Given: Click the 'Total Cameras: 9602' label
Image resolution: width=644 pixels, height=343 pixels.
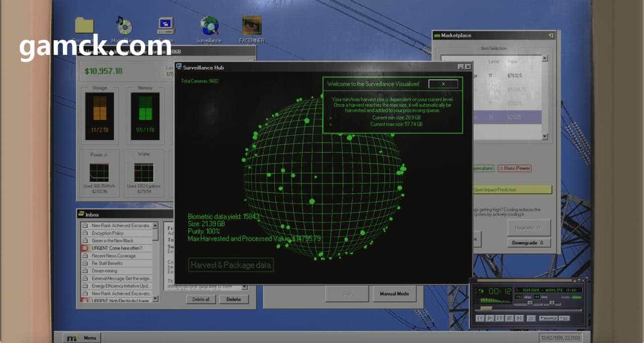Looking at the screenshot, I should tap(200, 81).
